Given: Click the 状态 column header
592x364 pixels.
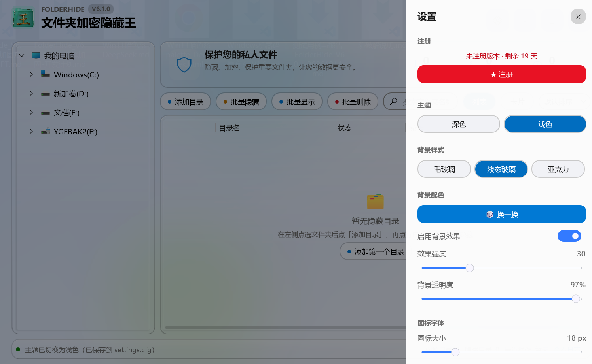Looking at the screenshot, I should coord(345,128).
